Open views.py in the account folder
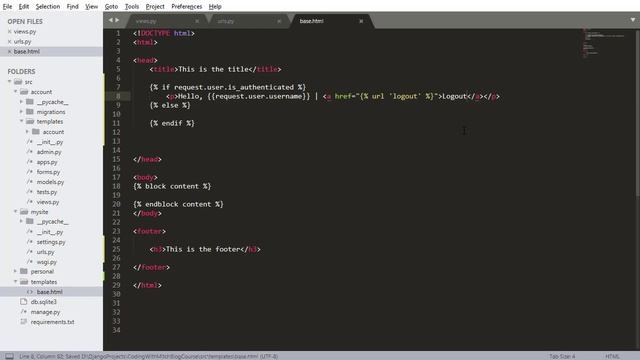 (48, 202)
